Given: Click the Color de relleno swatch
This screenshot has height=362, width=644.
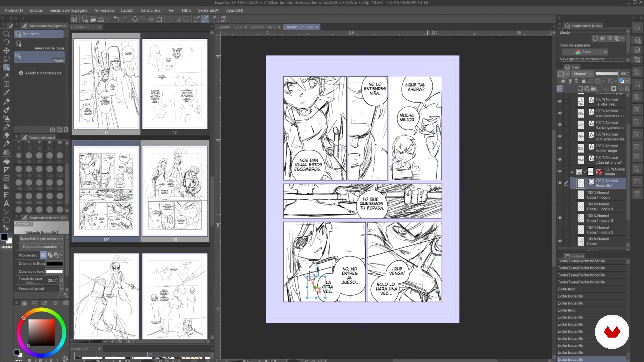Looking at the screenshot, I should [x=55, y=271].
